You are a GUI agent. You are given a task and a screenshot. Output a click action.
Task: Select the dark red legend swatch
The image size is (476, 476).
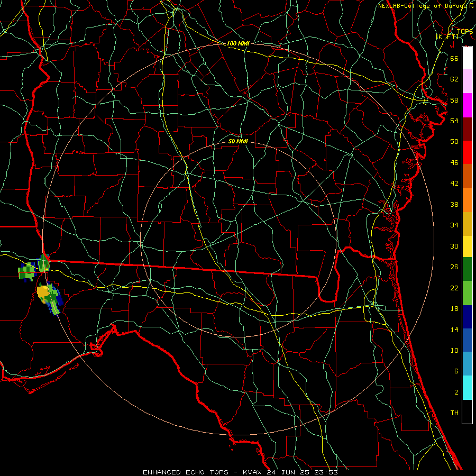pos(467,129)
